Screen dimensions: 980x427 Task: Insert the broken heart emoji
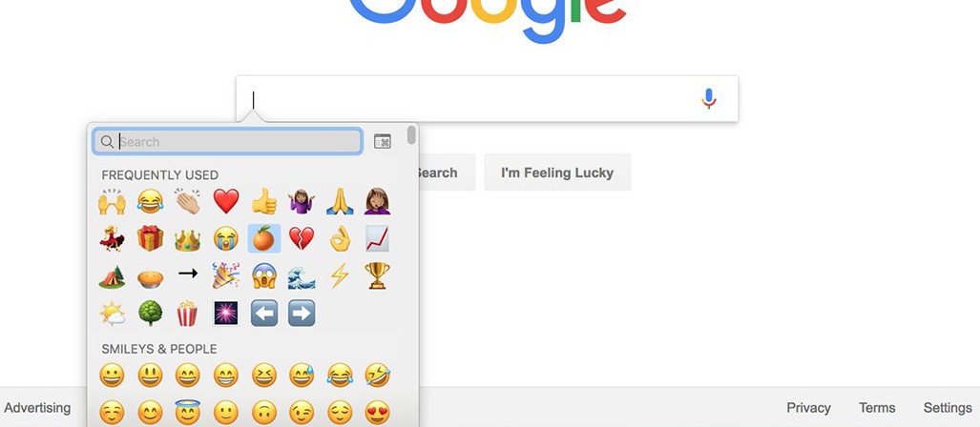[302, 238]
